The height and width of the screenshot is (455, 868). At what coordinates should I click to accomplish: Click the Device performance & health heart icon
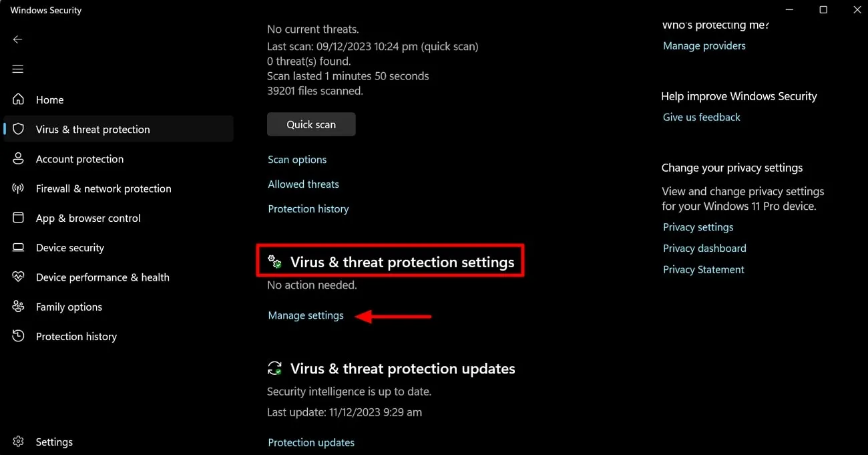click(x=19, y=277)
